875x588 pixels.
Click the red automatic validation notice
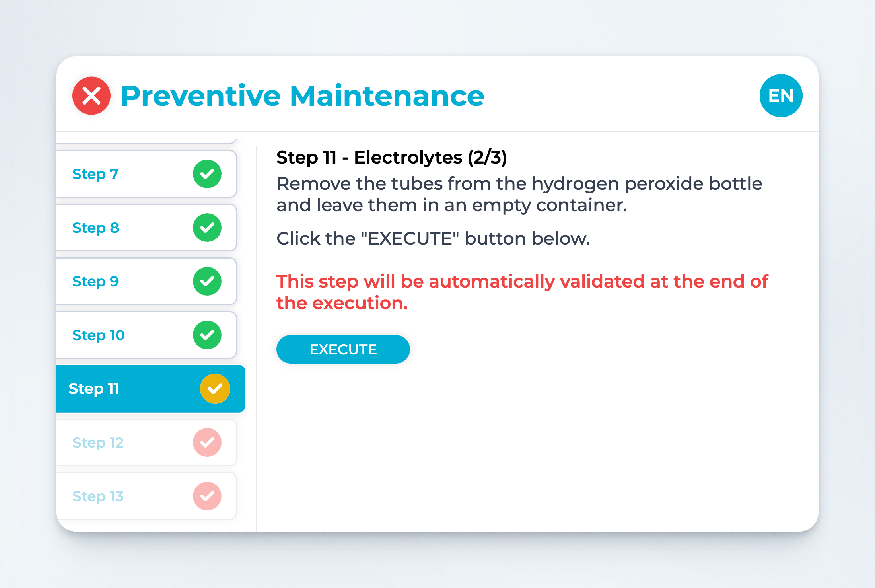(522, 292)
